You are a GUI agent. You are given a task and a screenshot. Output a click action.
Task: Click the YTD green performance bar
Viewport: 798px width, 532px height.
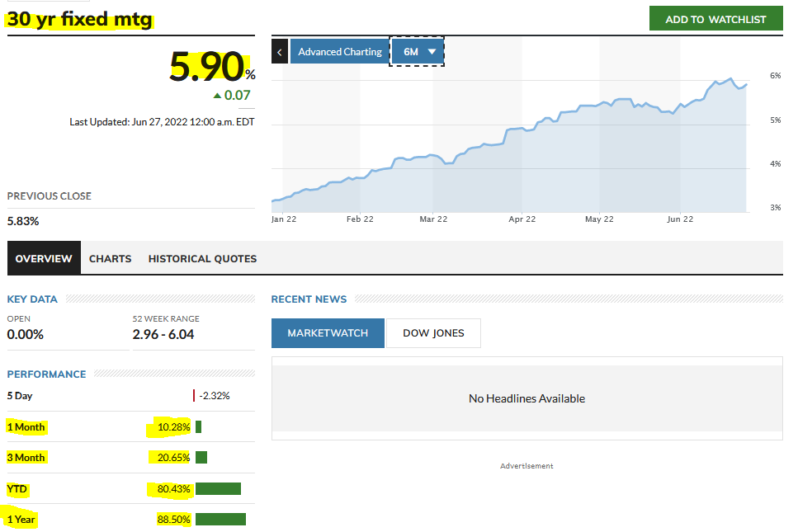219,489
